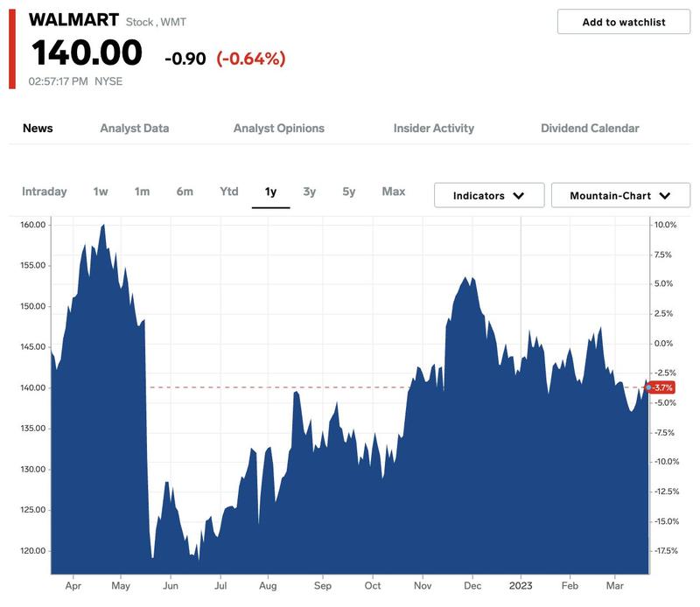Show the Max chart range
This screenshot has width=700, height=607.
coord(394,192)
